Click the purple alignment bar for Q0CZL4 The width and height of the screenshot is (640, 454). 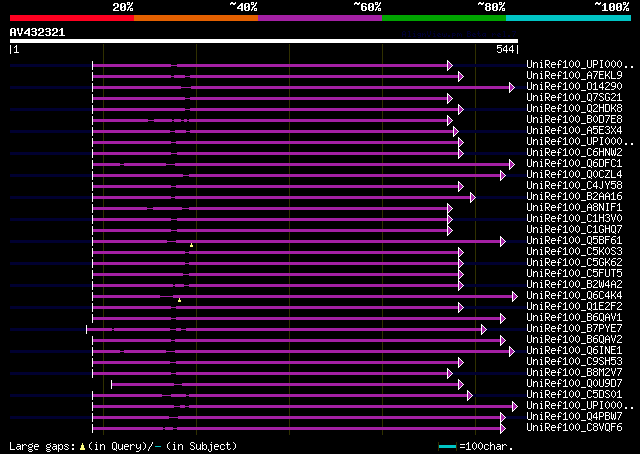(x=298, y=175)
